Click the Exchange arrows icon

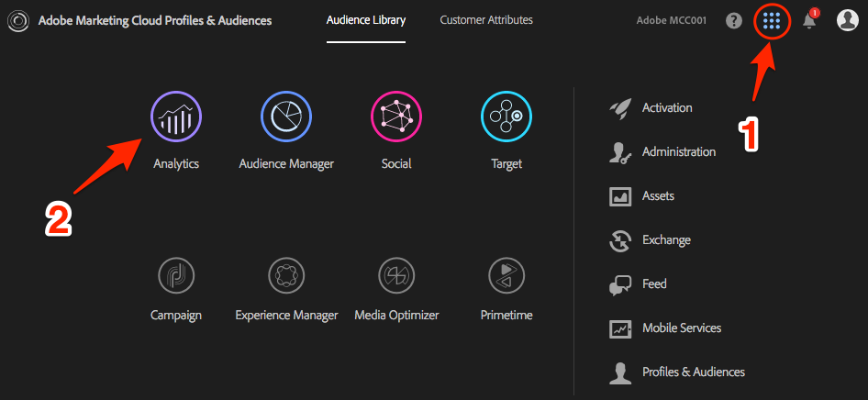(620, 240)
